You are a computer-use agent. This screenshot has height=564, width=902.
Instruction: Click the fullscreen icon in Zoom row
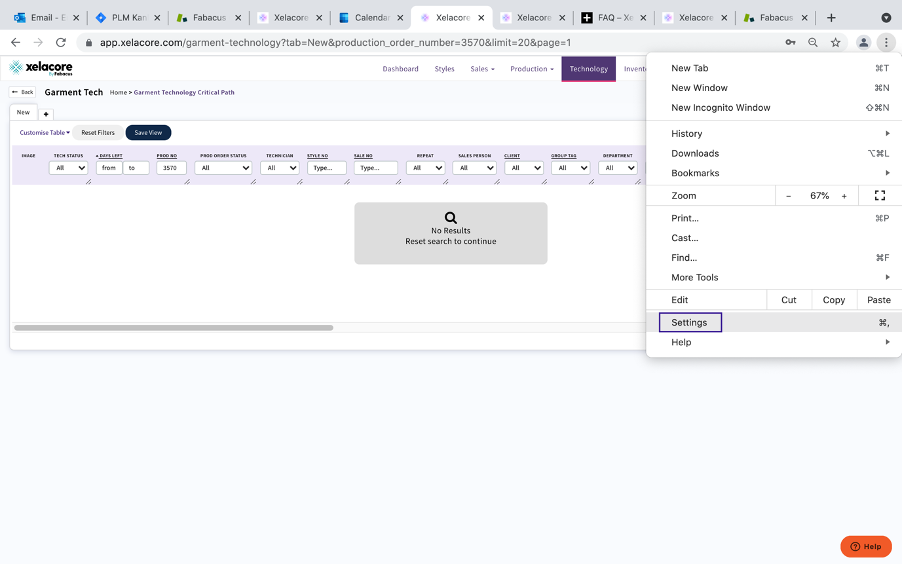coord(880,196)
